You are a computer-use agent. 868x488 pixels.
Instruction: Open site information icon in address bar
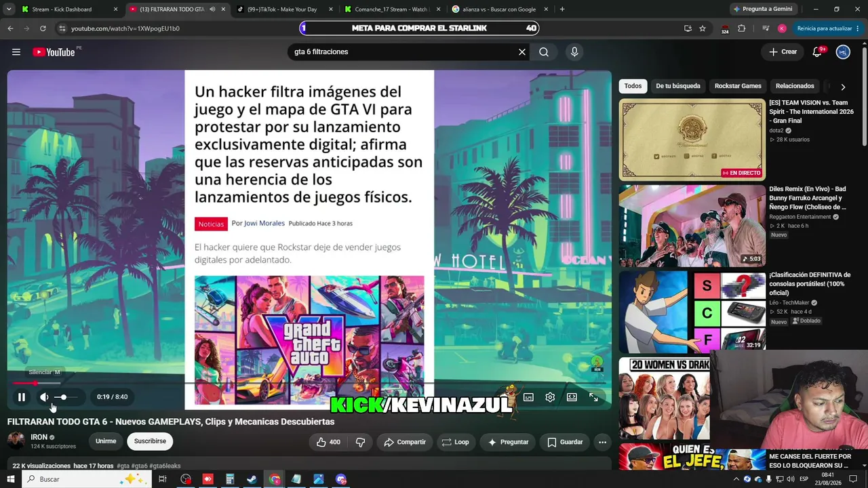62,28
